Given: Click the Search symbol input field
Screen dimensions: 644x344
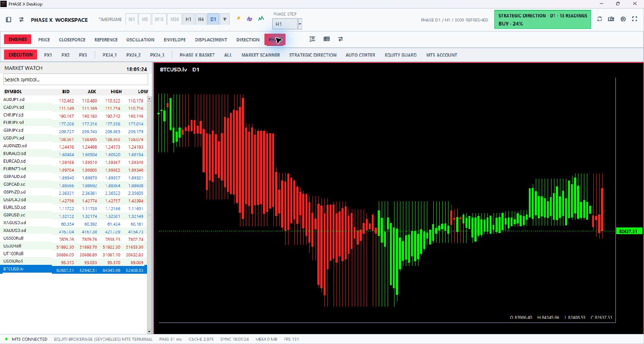Looking at the screenshot, I should pos(76,80).
